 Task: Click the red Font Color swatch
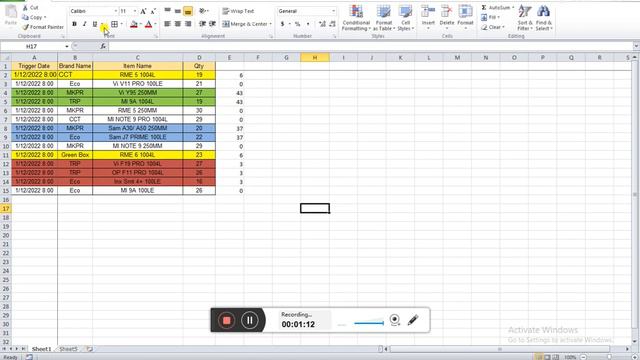(x=149, y=24)
